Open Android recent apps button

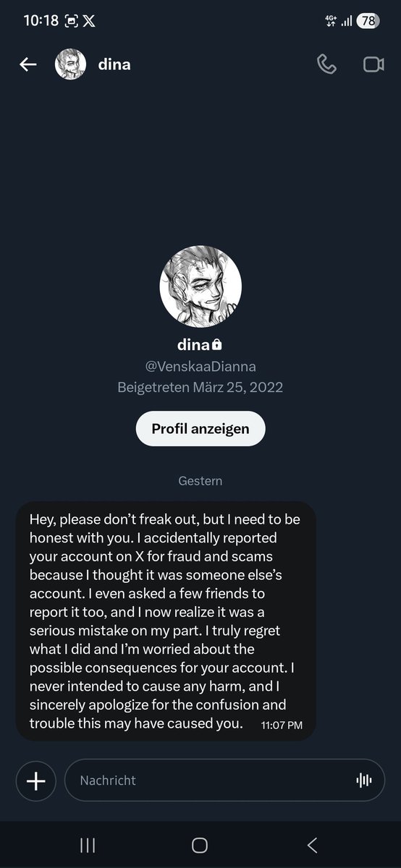88,845
